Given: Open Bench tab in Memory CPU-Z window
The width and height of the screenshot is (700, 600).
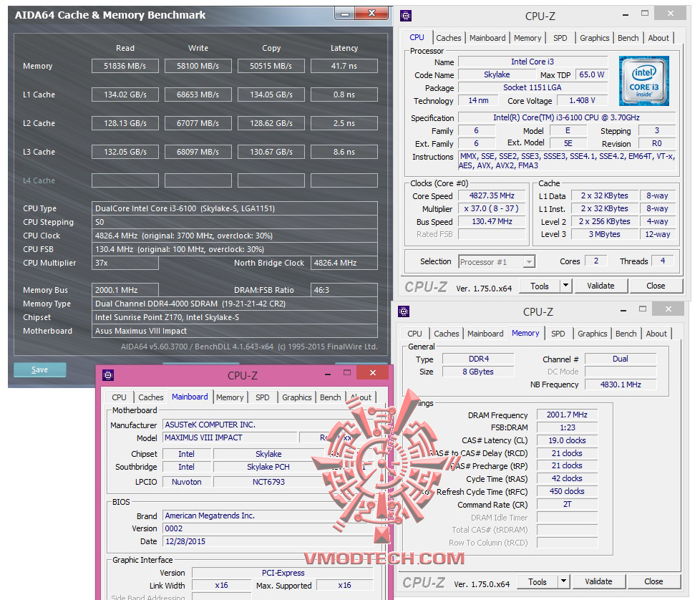Looking at the screenshot, I should (x=626, y=334).
